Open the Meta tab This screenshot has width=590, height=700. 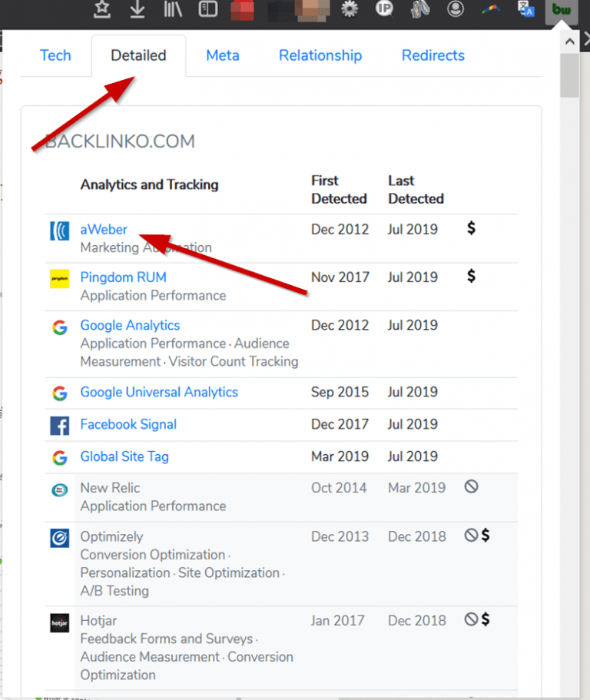tap(222, 55)
